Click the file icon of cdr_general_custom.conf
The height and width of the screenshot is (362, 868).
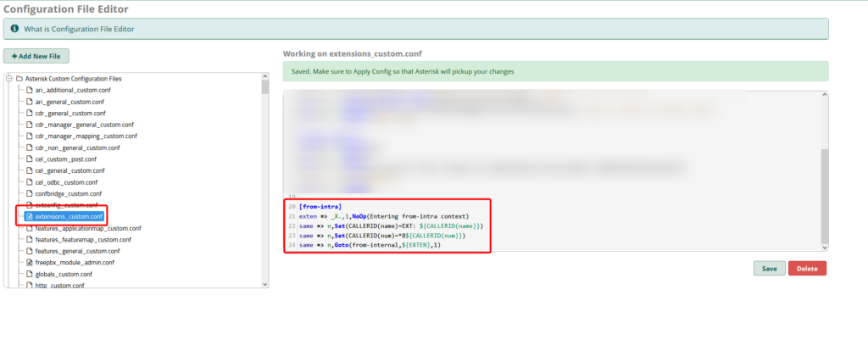[x=30, y=114]
